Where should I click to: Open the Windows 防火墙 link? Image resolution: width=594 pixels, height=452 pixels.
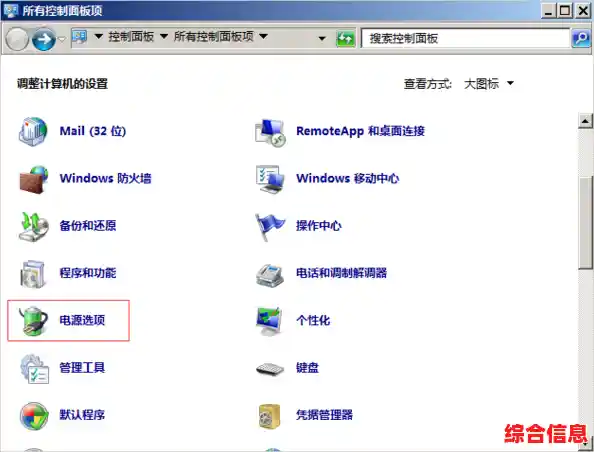[105, 178]
